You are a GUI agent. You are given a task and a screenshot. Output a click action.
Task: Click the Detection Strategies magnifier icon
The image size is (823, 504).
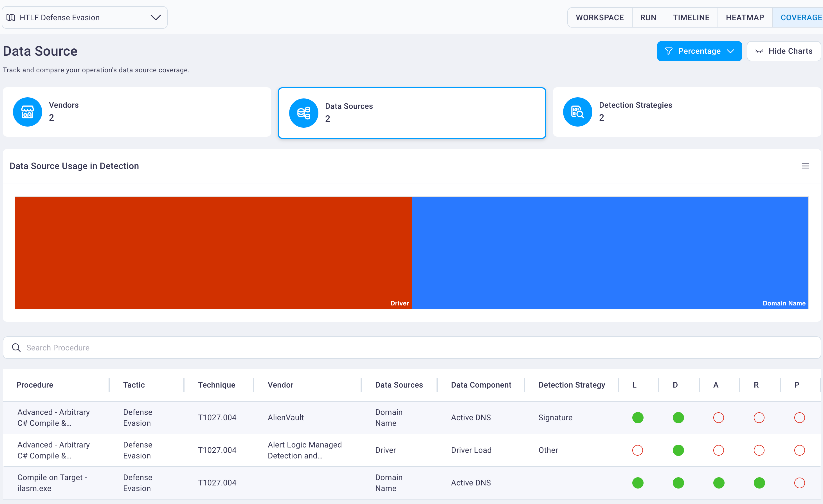(x=577, y=112)
